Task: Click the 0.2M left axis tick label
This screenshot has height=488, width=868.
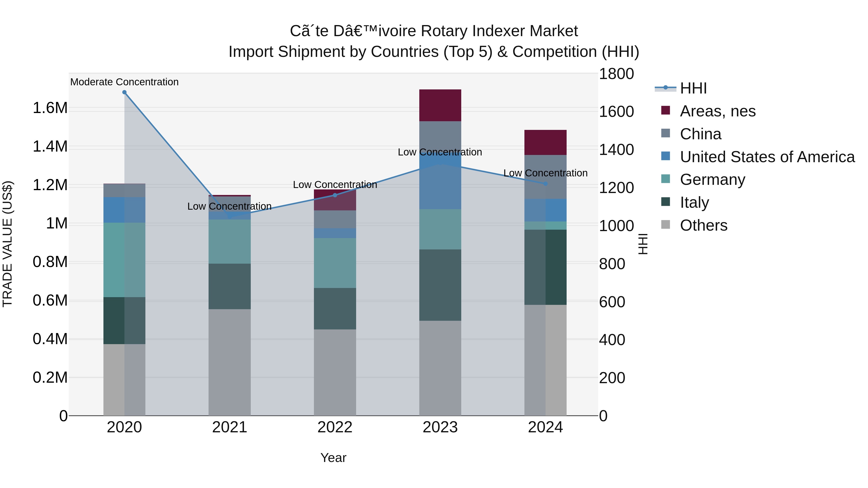Action: tap(50, 378)
